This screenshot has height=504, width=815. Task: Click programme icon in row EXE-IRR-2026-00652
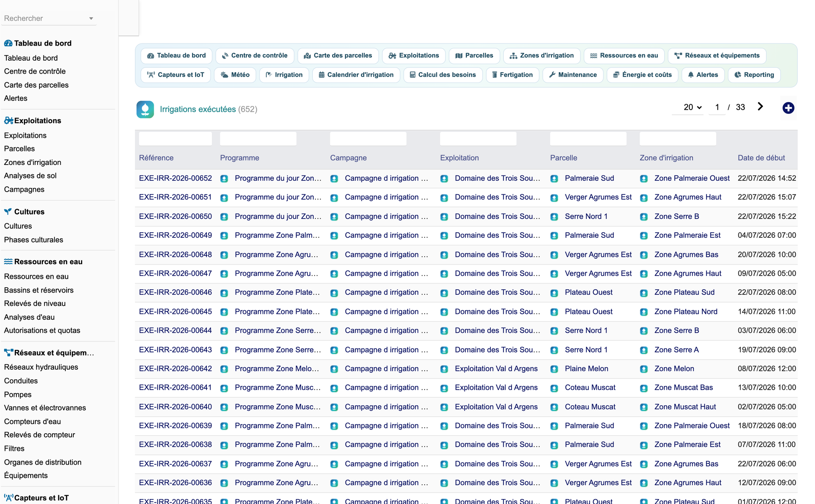(224, 179)
